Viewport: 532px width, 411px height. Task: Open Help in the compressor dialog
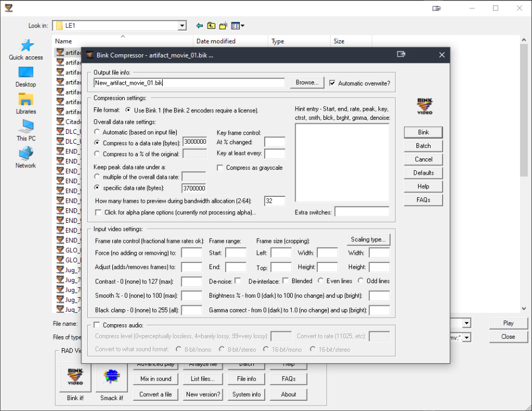424,187
